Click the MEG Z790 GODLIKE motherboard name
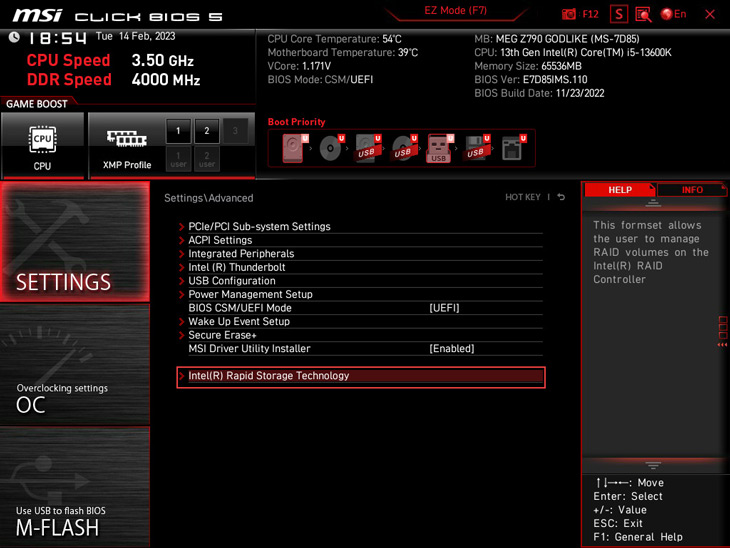 tap(567, 39)
